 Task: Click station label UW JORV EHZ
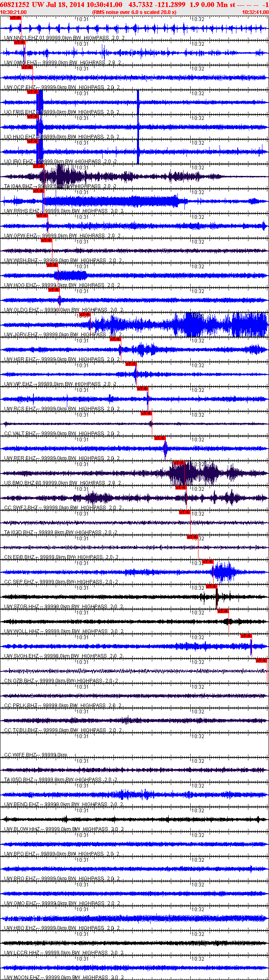[21, 335]
